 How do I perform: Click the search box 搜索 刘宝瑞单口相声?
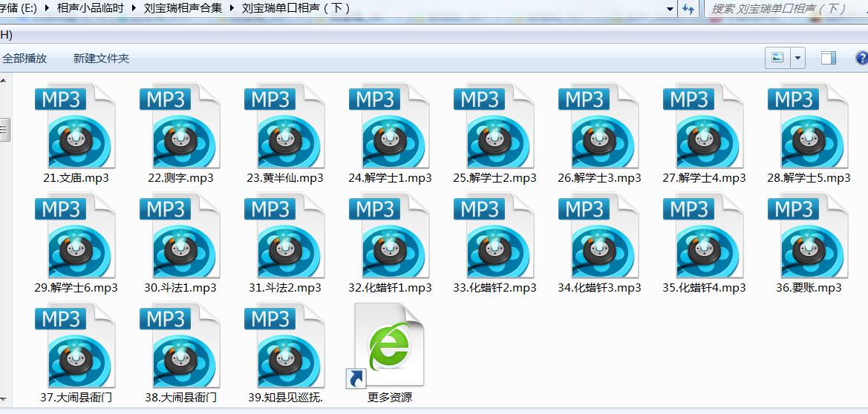[x=786, y=9]
